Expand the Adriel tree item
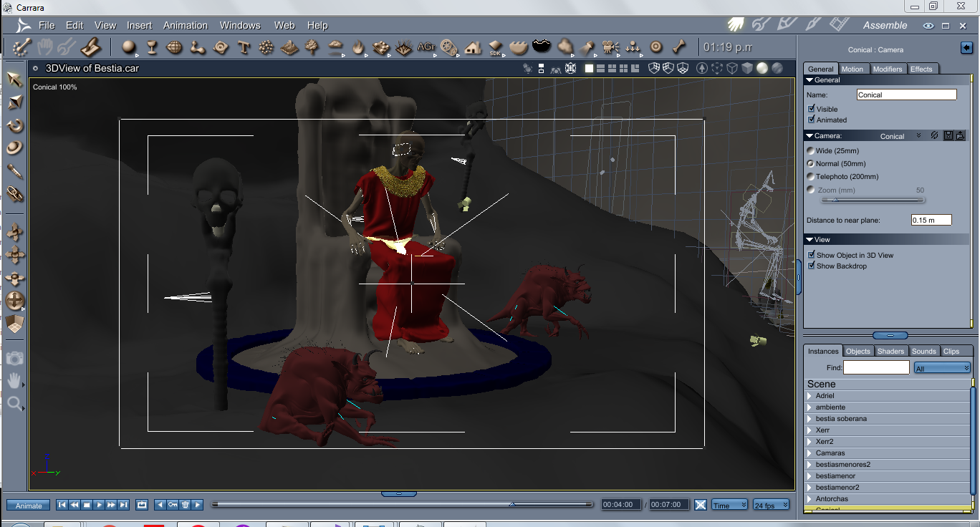This screenshot has height=527, width=980. tap(810, 396)
